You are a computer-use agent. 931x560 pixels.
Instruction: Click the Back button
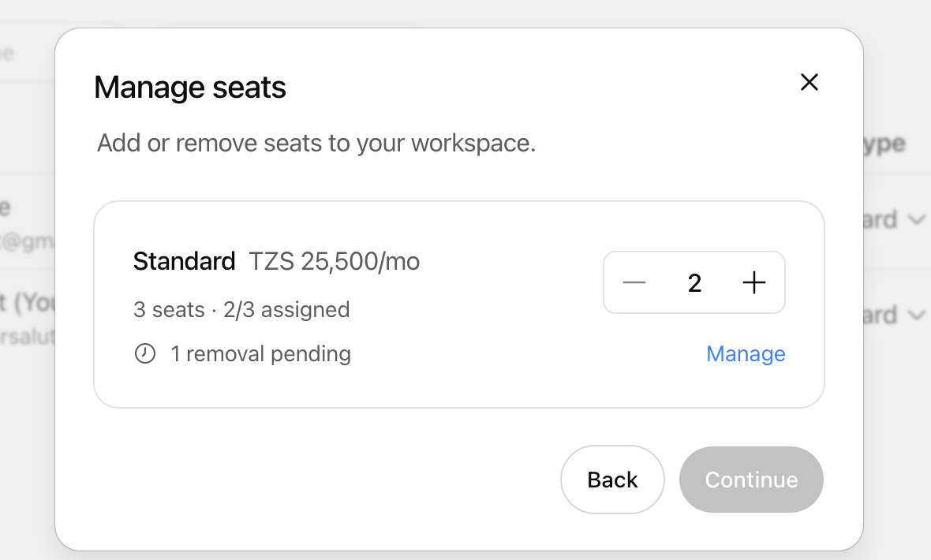click(612, 480)
